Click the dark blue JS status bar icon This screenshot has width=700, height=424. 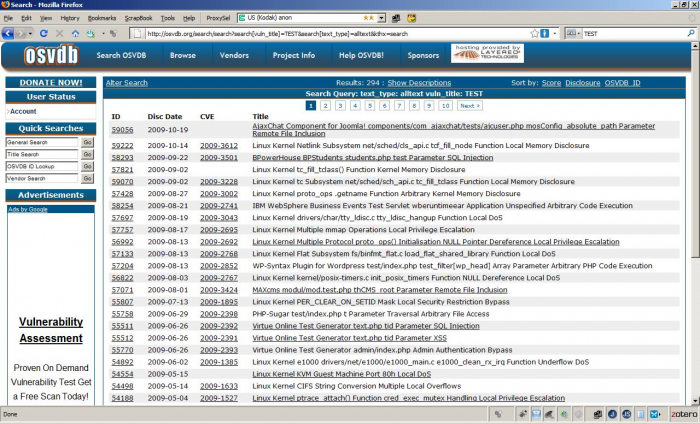[x=626, y=414]
